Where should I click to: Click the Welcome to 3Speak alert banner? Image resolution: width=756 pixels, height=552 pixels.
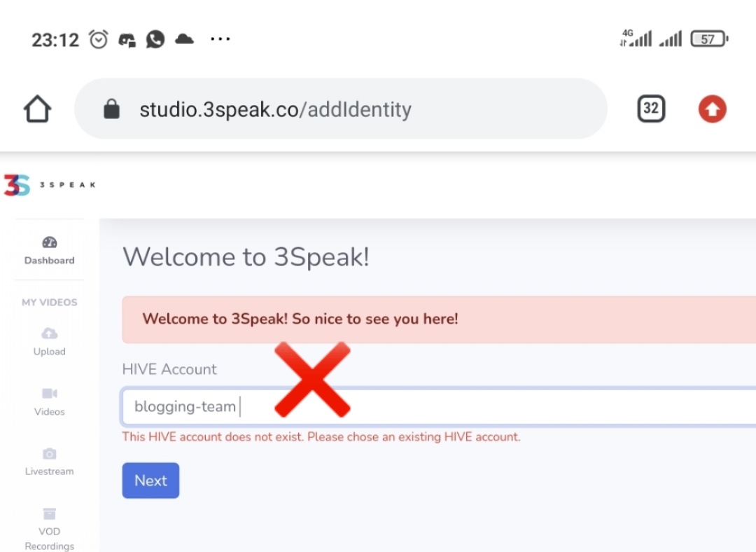click(439, 319)
